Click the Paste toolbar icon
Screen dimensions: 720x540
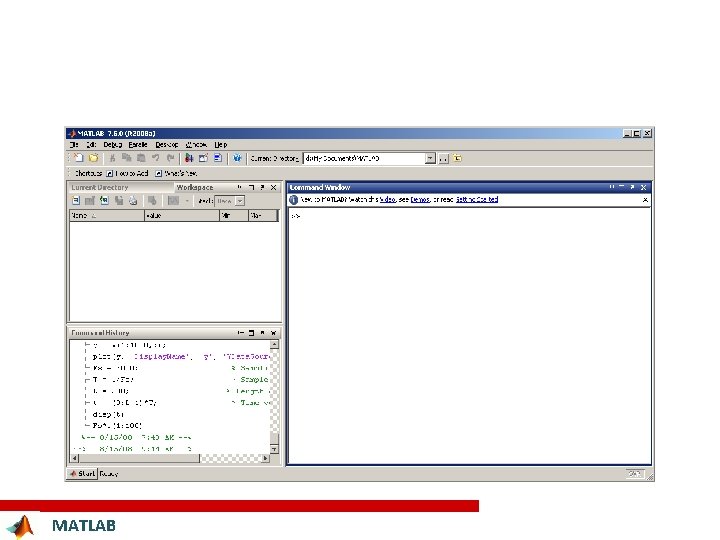tap(141, 158)
